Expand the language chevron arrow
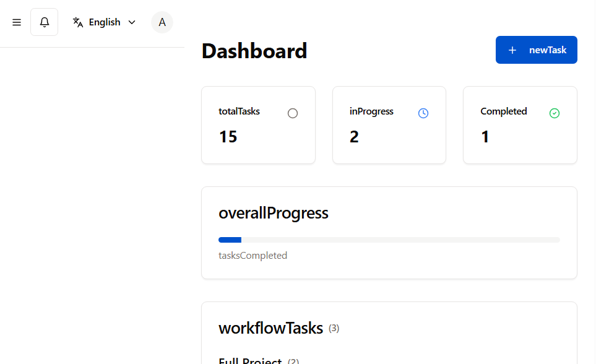 click(x=132, y=22)
